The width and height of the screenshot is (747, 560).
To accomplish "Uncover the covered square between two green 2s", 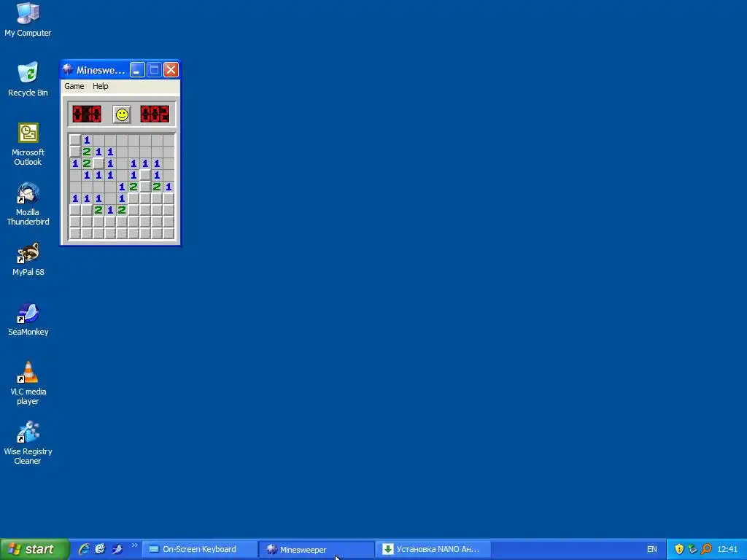I will 145,187.
